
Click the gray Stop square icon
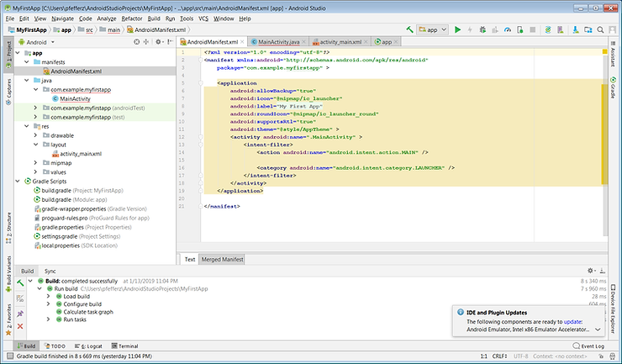533,29
